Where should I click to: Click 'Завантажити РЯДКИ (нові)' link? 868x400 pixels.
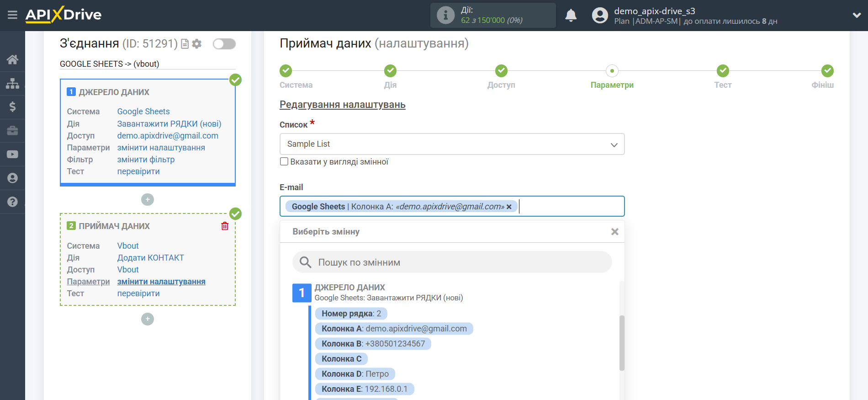click(x=169, y=124)
